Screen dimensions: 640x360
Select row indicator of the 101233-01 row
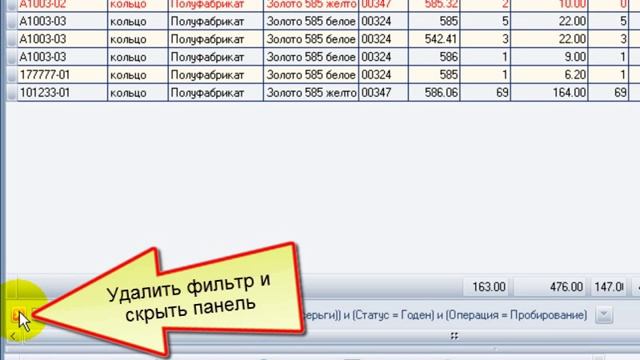tap(12, 93)
